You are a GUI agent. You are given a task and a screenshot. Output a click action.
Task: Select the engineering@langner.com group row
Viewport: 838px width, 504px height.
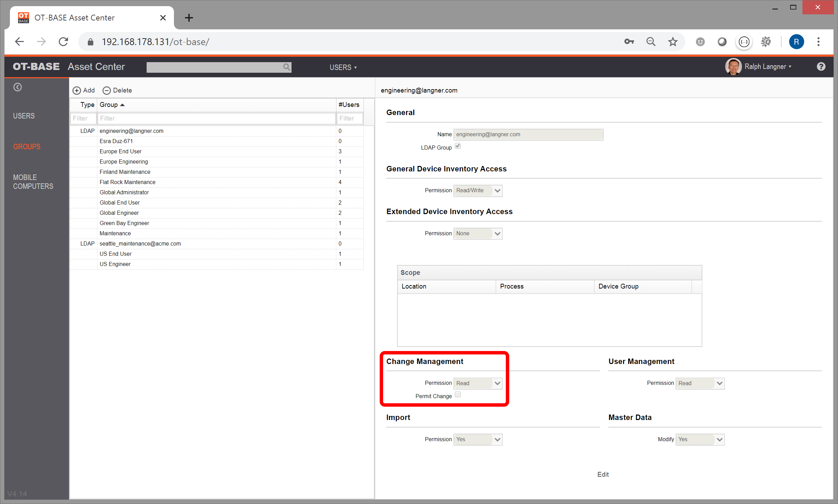click(x=217, y=131)
